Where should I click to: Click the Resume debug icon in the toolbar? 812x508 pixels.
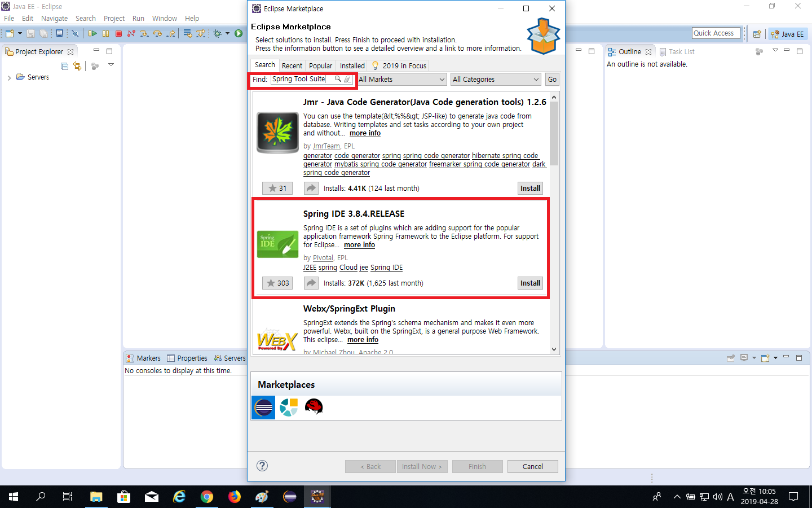92,33
